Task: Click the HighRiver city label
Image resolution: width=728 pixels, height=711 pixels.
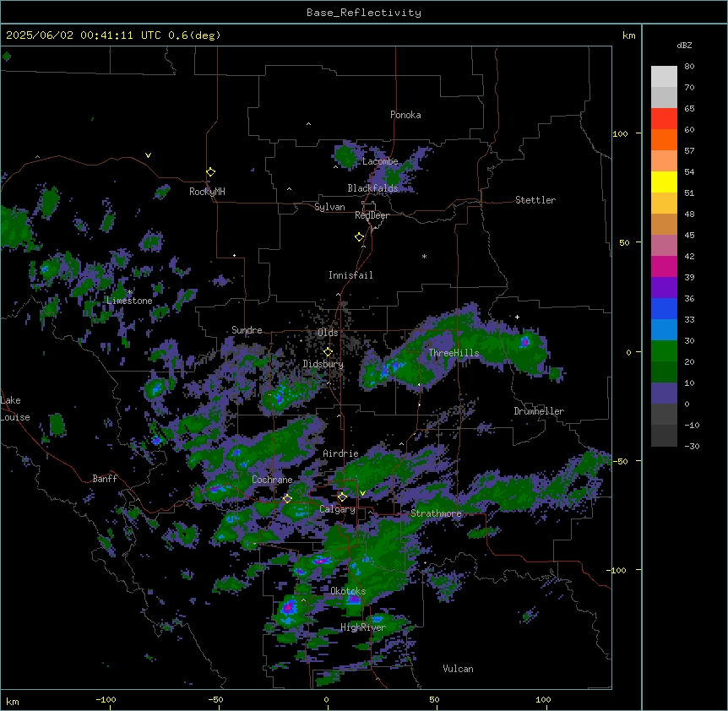Action: click(363, 627)
